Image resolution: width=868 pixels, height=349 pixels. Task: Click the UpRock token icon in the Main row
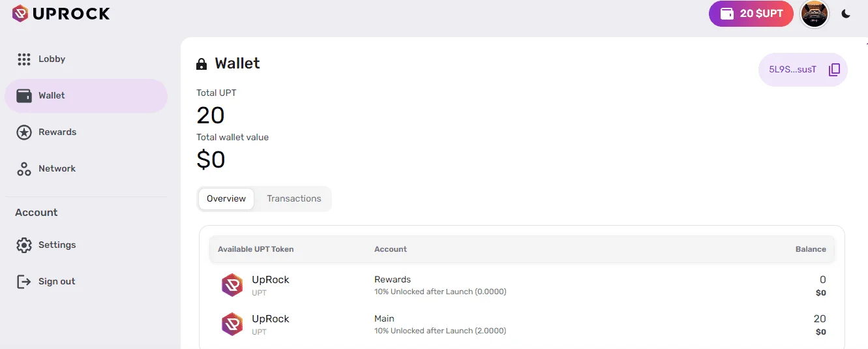232,324
